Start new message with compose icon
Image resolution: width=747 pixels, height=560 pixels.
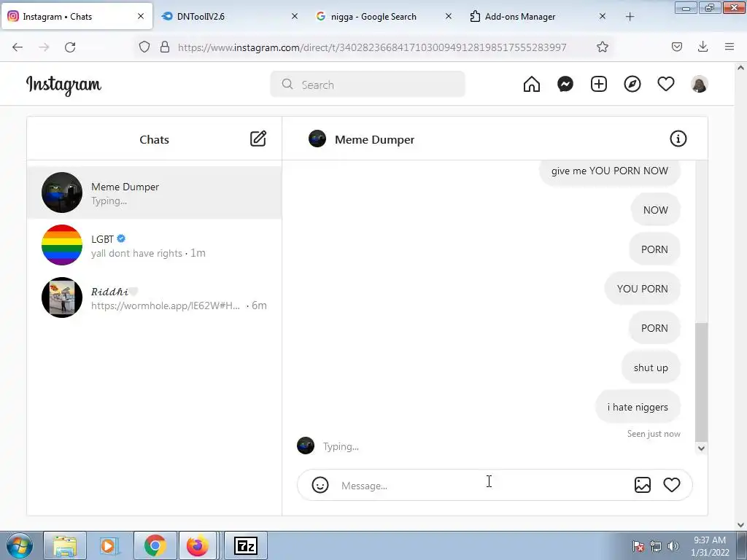pyautogui.click(x=258, y=139)
